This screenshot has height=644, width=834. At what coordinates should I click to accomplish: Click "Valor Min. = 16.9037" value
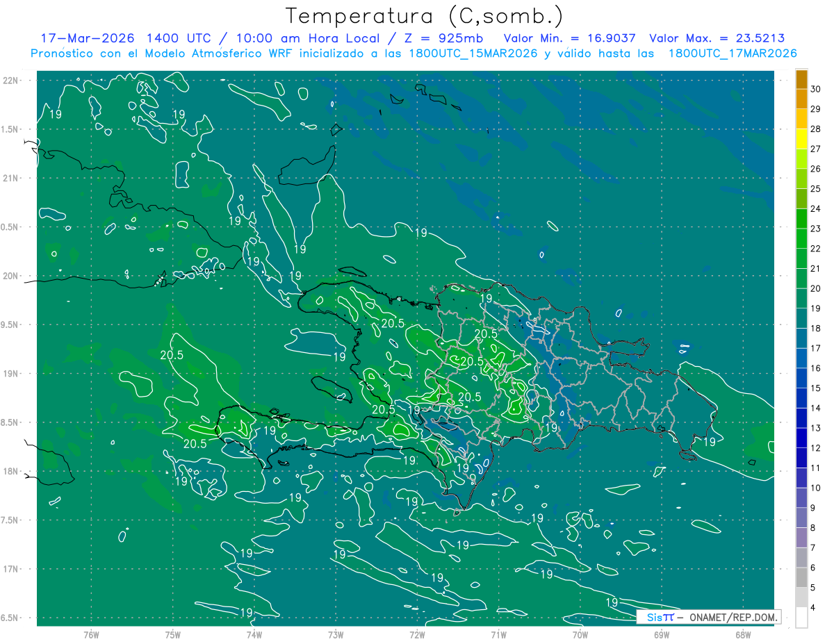tap(570, 38)
